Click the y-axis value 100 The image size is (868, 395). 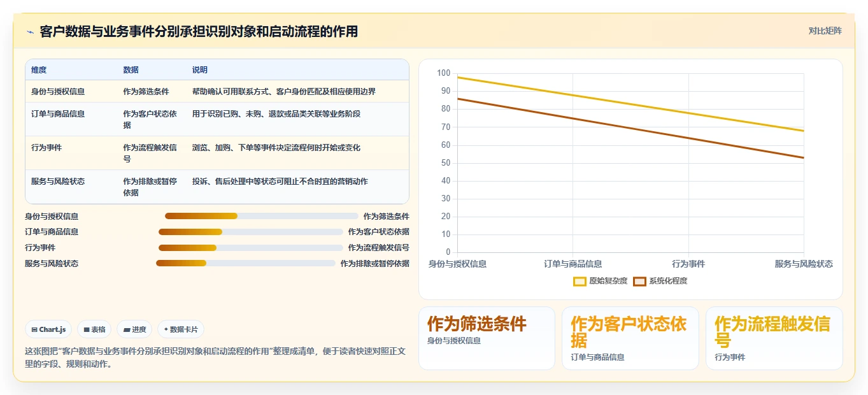443,73
